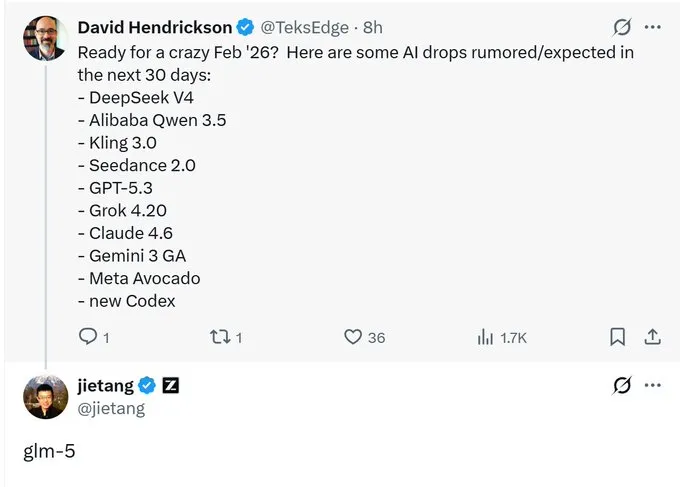This screenshot has width=680, height=487.
Task: Open the tweet's 8h timestamp link
Action: pyautogui.click(x=372, y=27)
